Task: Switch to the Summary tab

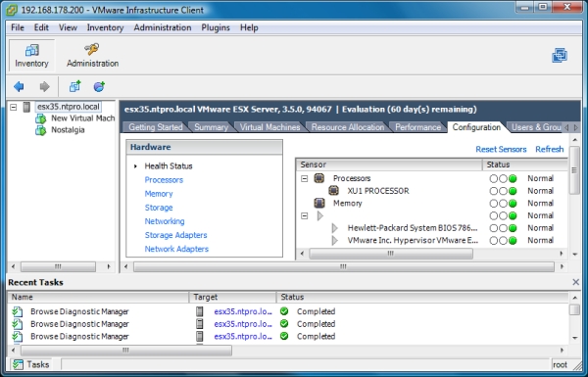Action: (211, 127)
